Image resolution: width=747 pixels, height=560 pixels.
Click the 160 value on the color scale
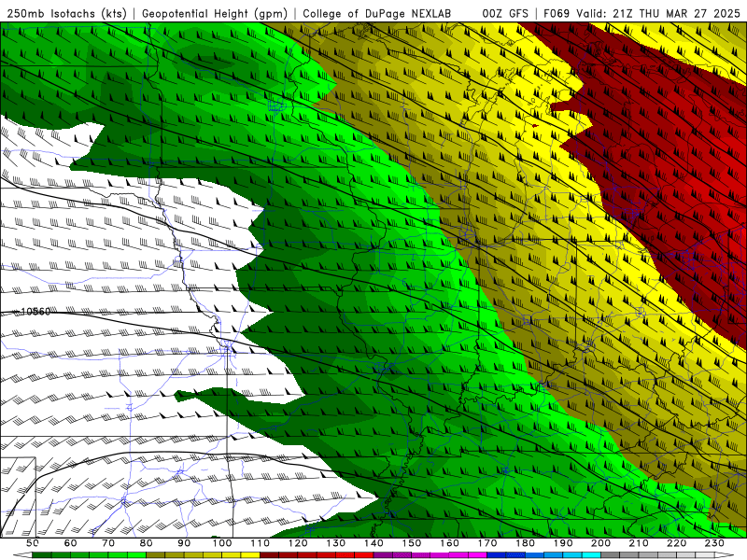[x=450, y=543]
